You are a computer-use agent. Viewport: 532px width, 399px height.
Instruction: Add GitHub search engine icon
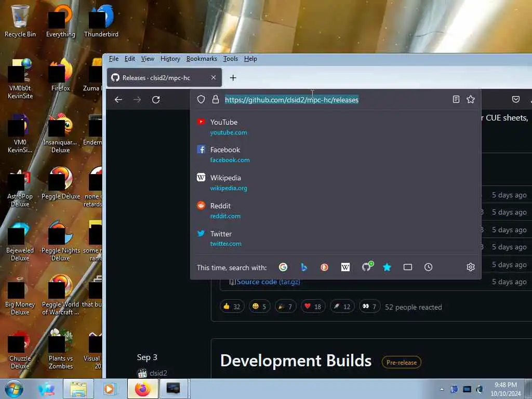(367, 267)
